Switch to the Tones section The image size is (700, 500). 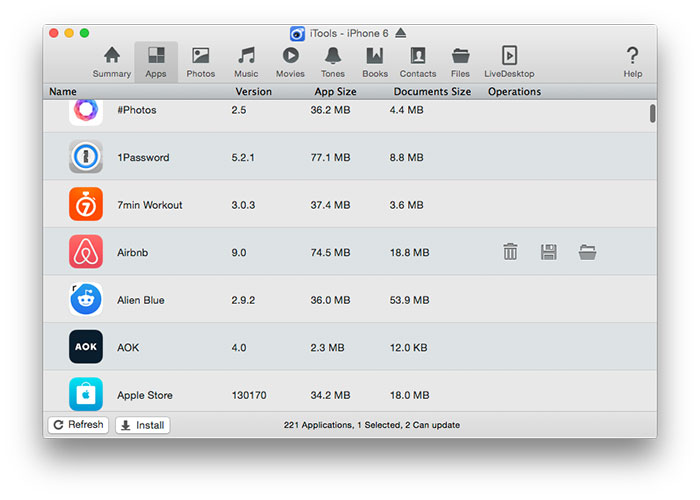[x=333, y=62]
